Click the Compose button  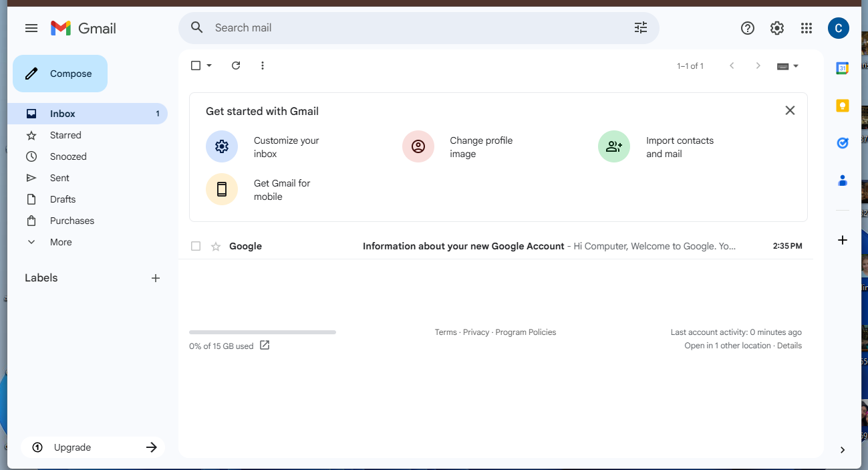tap(59, 73)
